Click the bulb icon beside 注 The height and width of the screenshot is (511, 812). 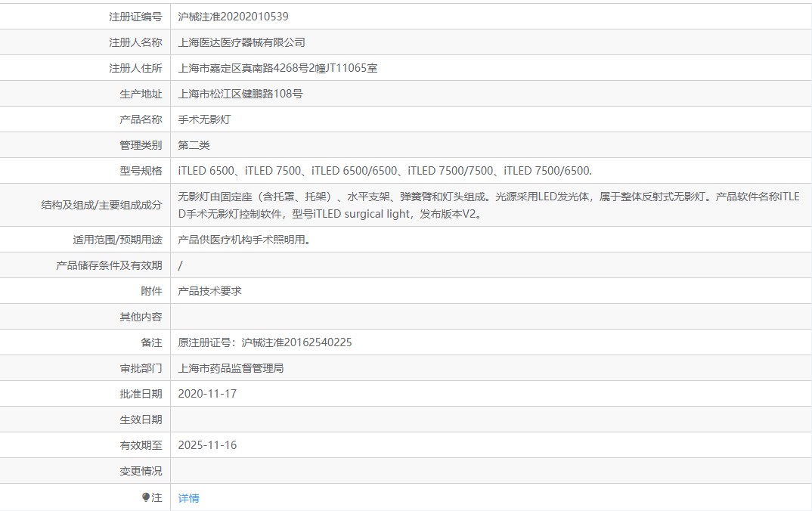click(x=146, y=497)
